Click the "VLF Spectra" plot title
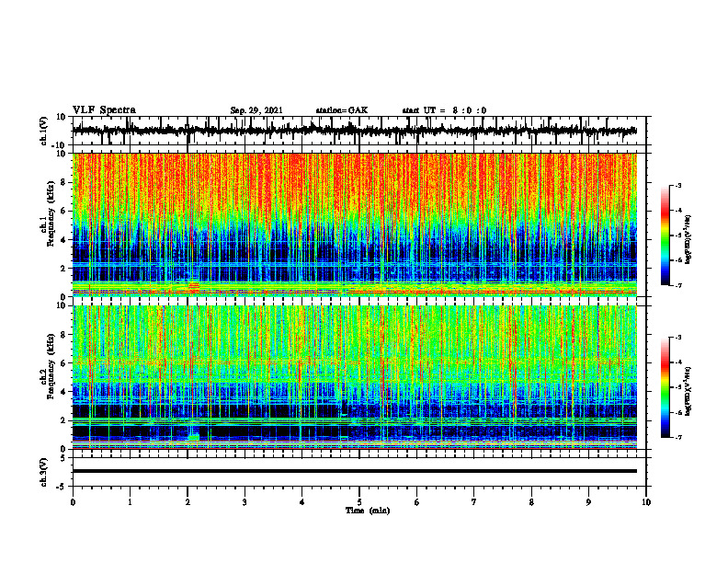This screenshot has height=563, width=728. [x=104, y=110]
